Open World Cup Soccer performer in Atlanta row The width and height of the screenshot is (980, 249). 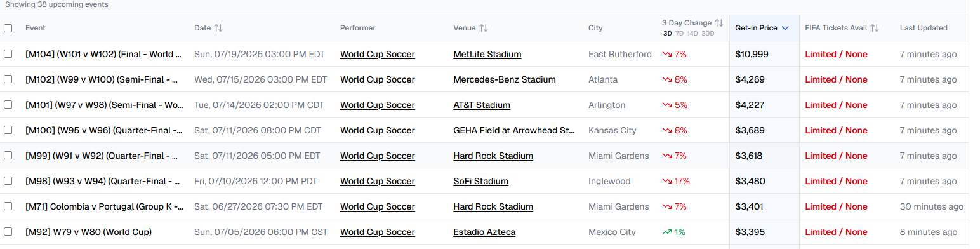(378, 79)
